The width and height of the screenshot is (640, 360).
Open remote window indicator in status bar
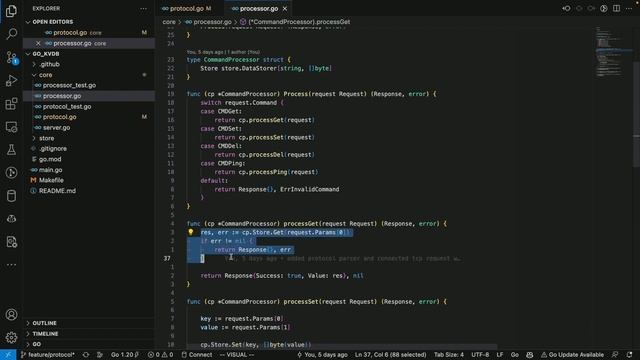8,355
